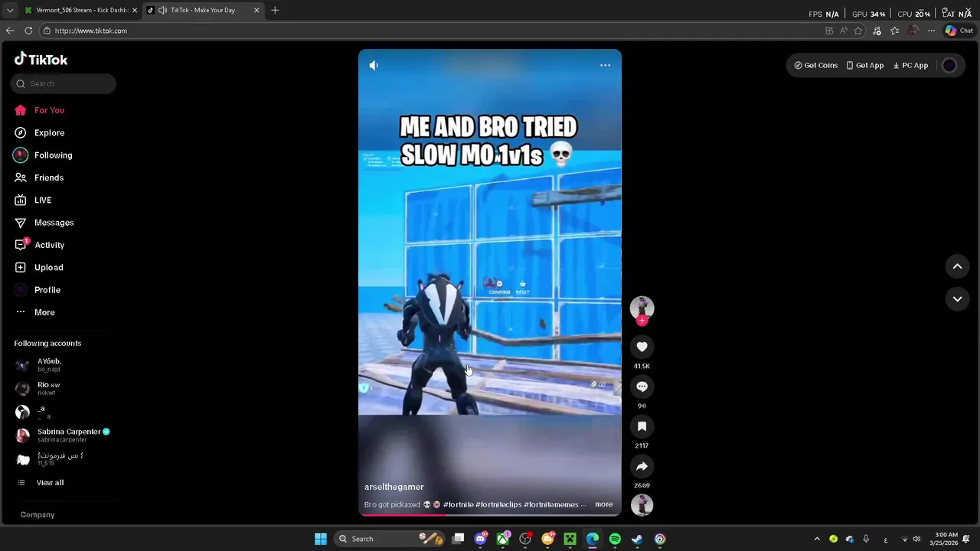Open the For You feed
Image resolution: width=980 pixels, height=551 pixels.
pyautogui.click(x=40, y=110)
